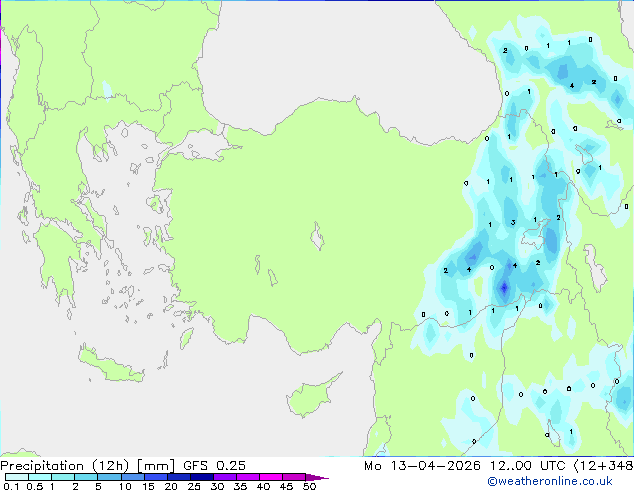634x490 pixels.
Task: Click the '25' legend scale label
Action: pyautogui.click(x=194, y=486)
